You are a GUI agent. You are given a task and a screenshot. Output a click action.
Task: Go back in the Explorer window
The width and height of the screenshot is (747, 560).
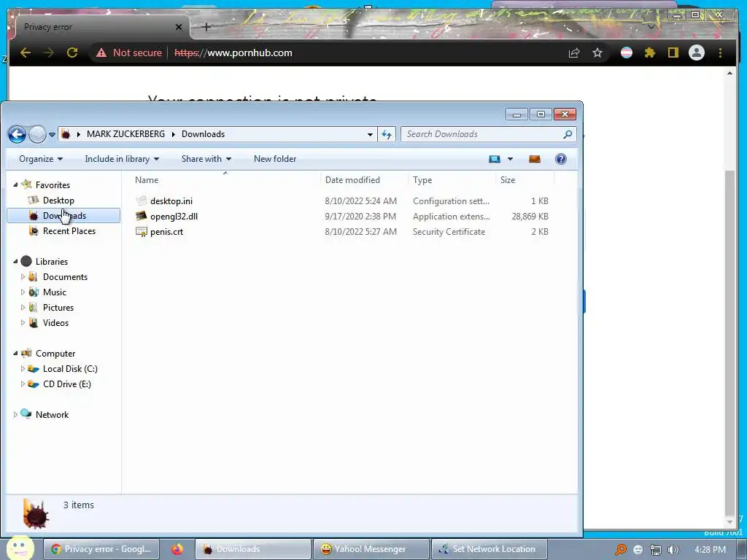pos(18,134)
